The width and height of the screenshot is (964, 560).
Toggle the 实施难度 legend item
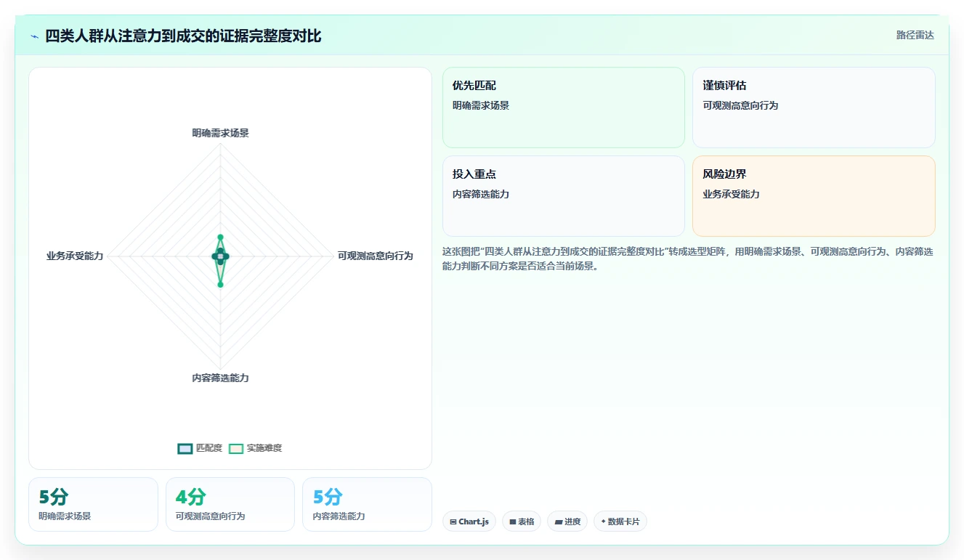255,448
